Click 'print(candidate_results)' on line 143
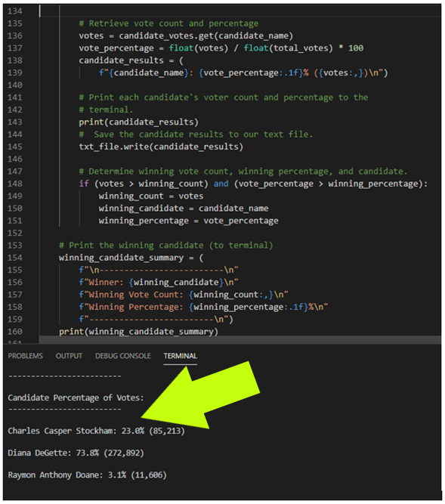The image size is (445, 504). [138, 122]
